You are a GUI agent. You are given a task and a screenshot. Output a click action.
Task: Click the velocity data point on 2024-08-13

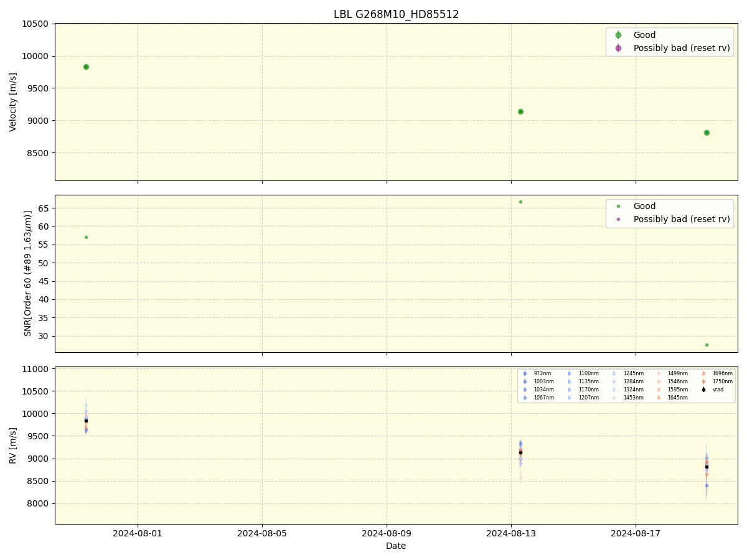(520, 111)
